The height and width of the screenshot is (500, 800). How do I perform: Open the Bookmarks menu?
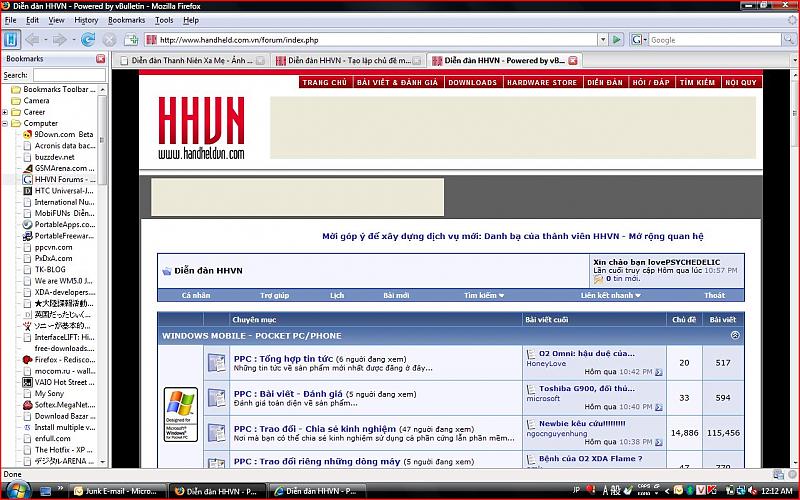[x=126, y=20]
